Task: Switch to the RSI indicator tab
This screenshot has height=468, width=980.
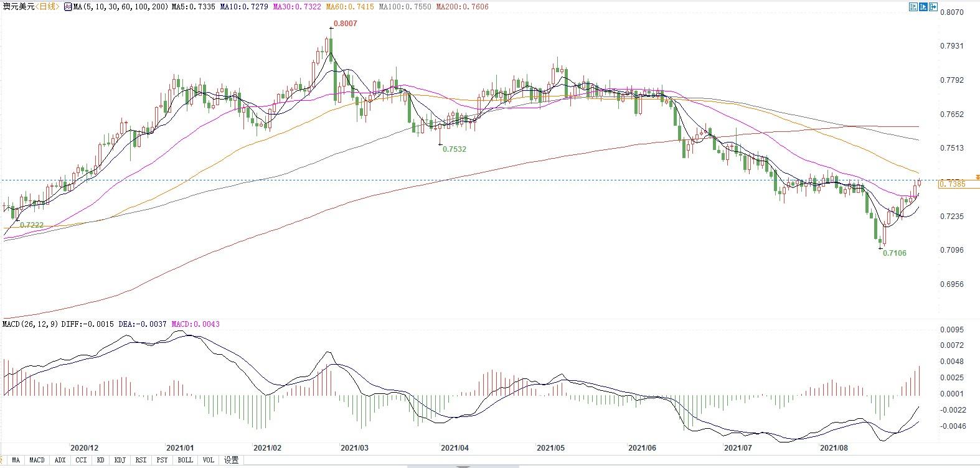Action: click(141, 461)
